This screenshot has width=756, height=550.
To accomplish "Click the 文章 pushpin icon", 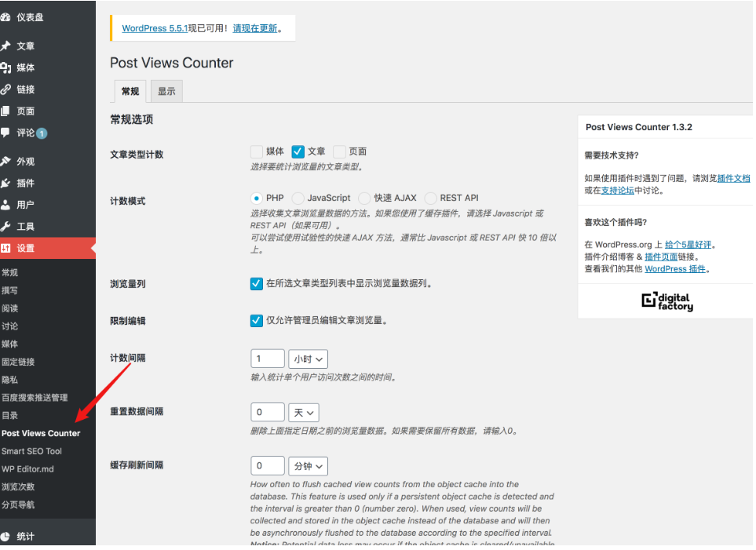I will (x=5, y=46).
